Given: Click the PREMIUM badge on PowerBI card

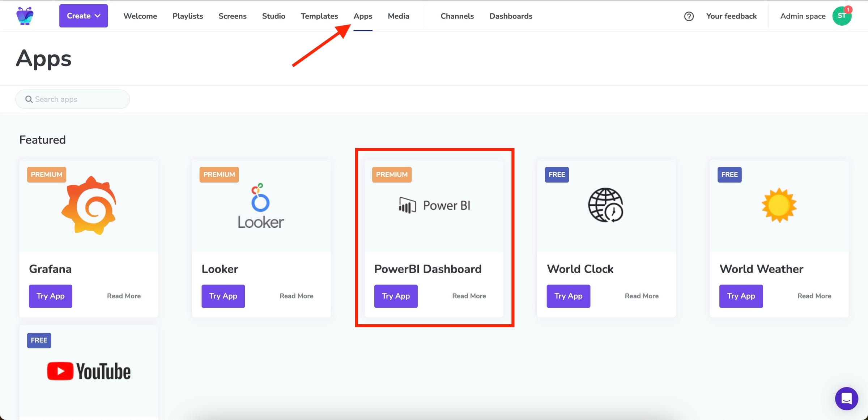Looking at the screenshot, I should point(392,175).
